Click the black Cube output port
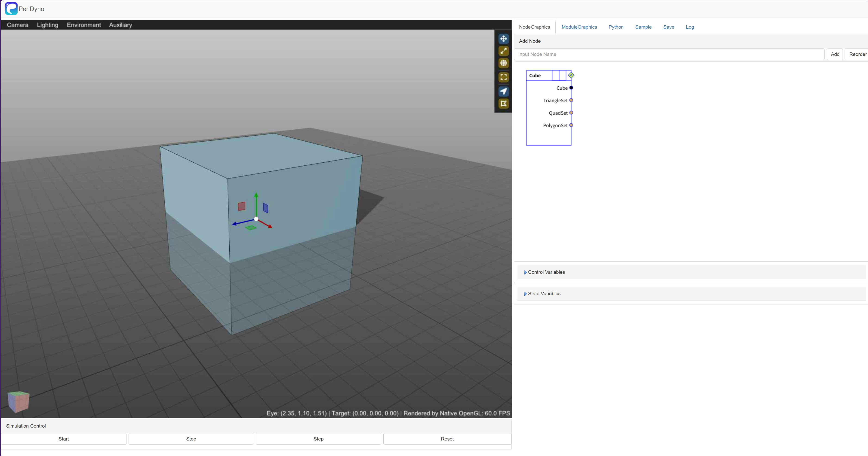Viewport: 868px width, 456px height. tap(571, 88)
